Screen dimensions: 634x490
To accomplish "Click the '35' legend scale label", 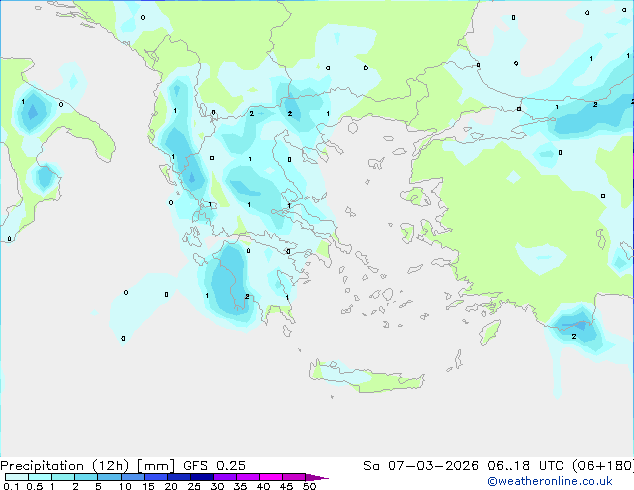I will tap(240, 486).
